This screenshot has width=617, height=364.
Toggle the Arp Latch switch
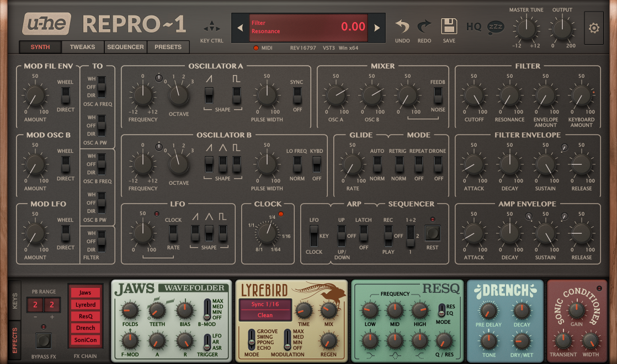tap(363, 233)
